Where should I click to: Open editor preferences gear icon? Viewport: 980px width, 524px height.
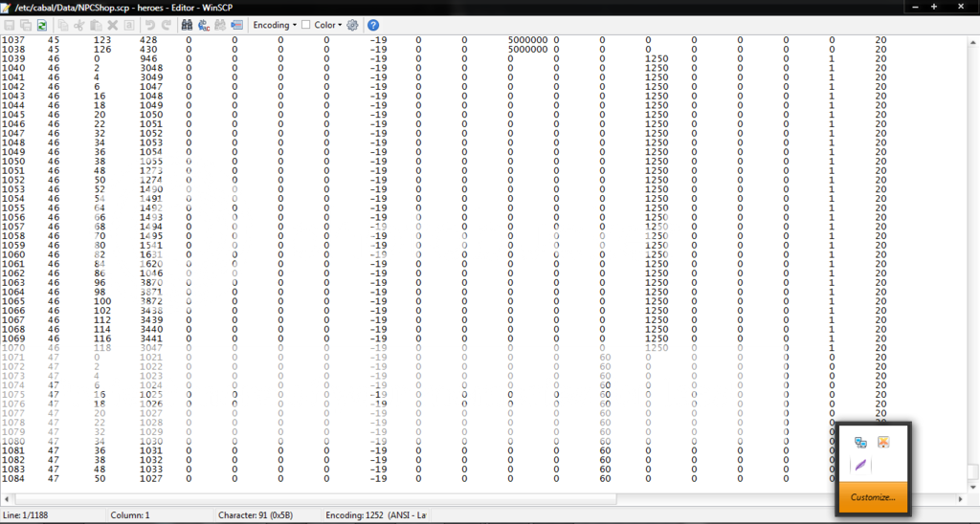[x=351, y=25]
